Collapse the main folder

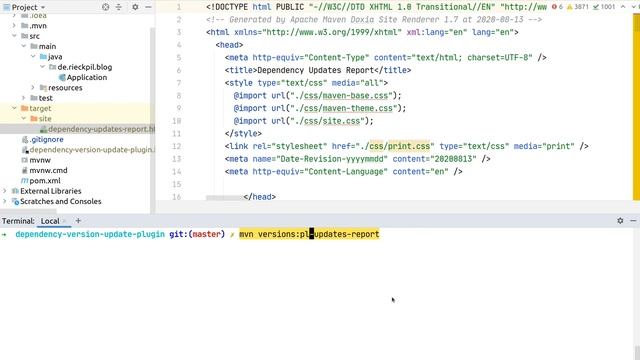[24, 46]
